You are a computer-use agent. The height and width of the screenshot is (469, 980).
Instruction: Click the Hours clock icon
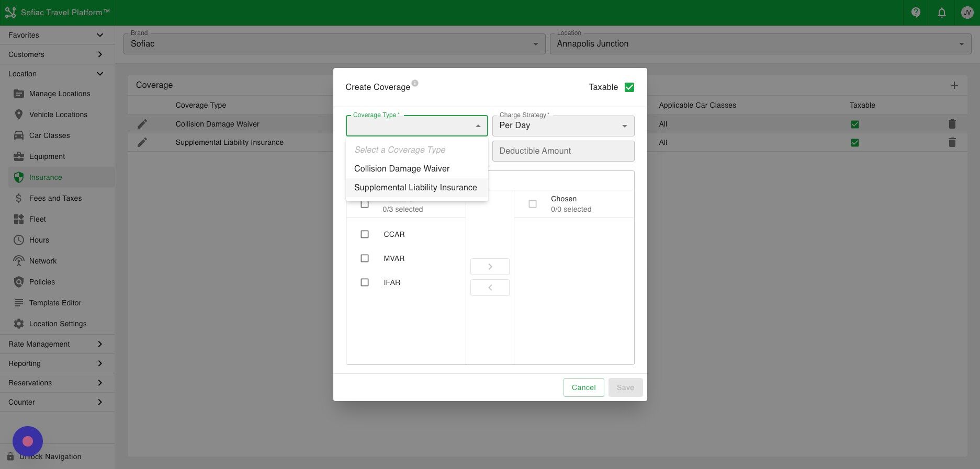(x=19, y=240)
